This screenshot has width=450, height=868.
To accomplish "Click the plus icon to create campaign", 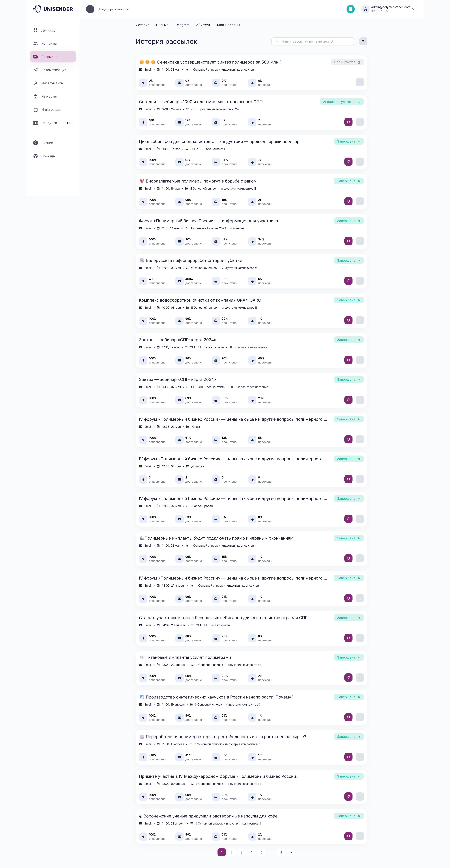I will click(90, 9).
